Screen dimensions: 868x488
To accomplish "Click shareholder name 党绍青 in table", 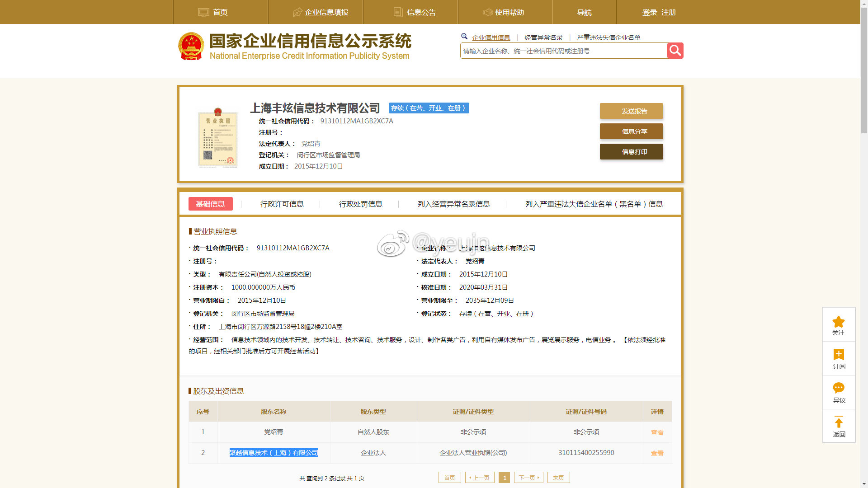I will [274, 432].
